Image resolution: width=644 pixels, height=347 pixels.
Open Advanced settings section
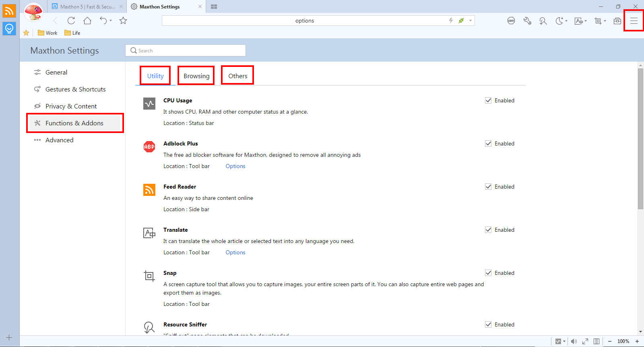[x=59, y=140]
